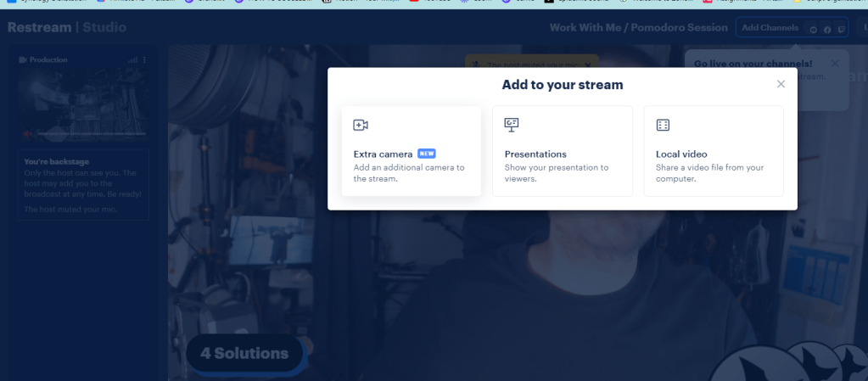Open Add Channels in the header

click(770, 28)
